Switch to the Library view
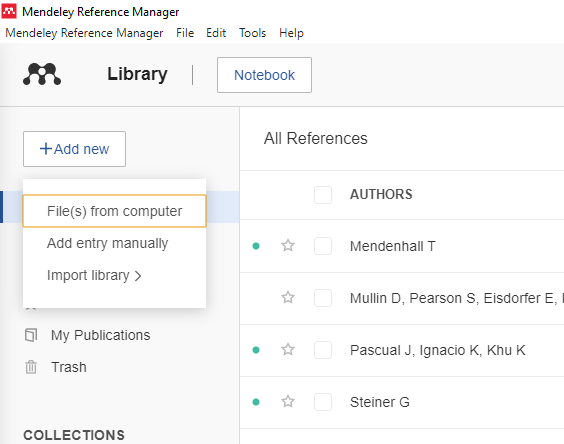The height and width of the screenshot is (444, 564). pyautogui.click(x=137, y=74)
